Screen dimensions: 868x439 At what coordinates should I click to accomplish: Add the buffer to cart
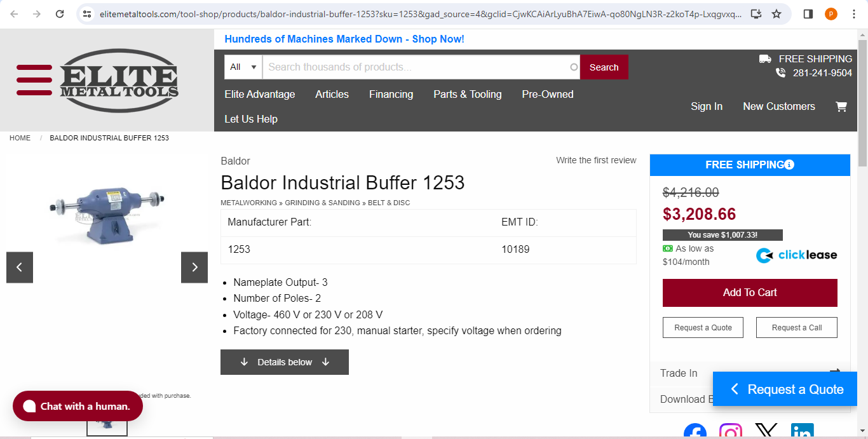[750, 293]
